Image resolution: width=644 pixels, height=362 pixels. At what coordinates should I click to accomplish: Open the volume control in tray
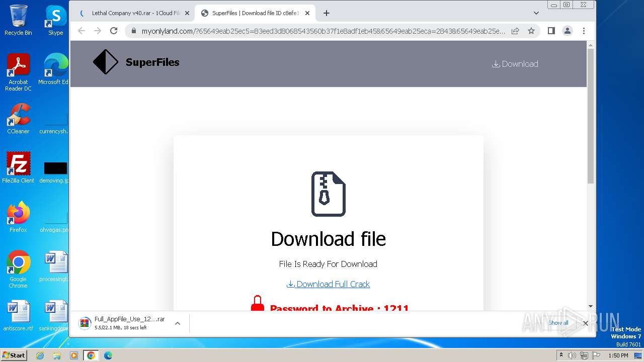pyautogui.click(x=572, y=355)
